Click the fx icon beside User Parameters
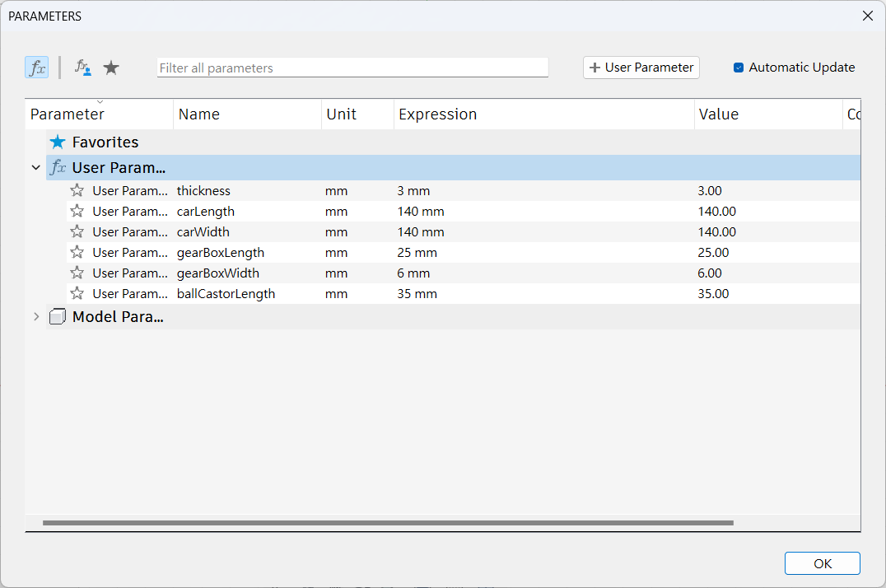Viewport: 886px width, 588px height. (58, 168)
